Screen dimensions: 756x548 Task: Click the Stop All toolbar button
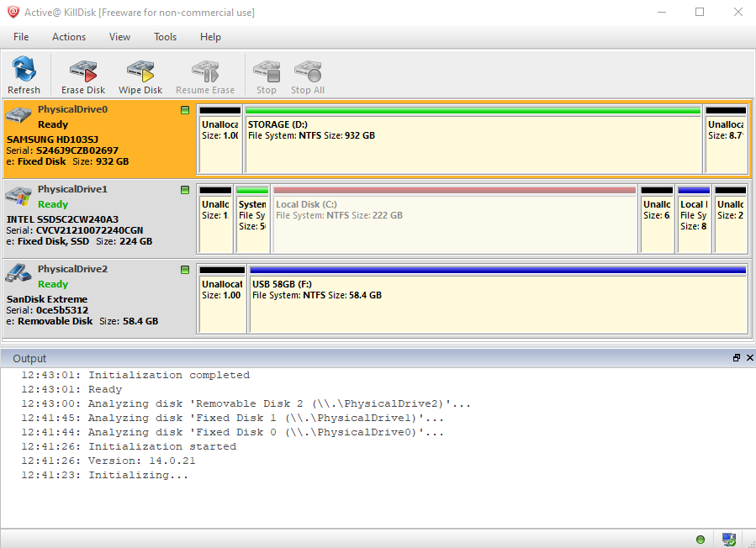pos(308,75)
